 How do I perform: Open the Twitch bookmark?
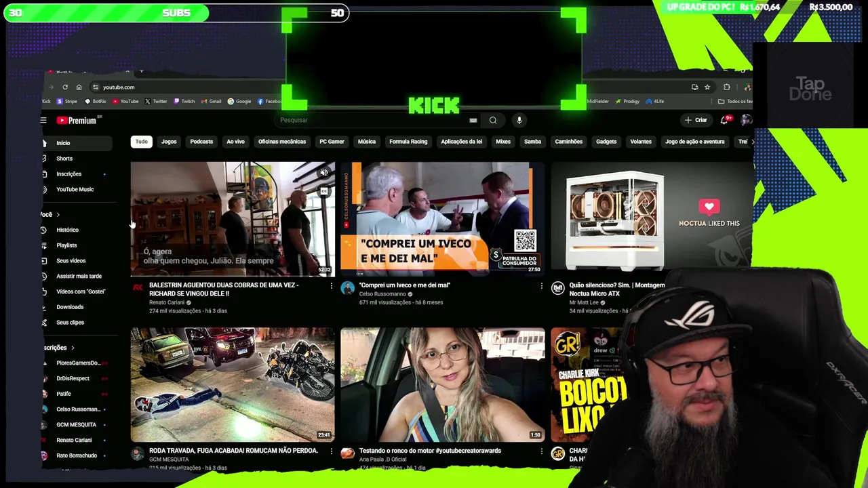184,101
